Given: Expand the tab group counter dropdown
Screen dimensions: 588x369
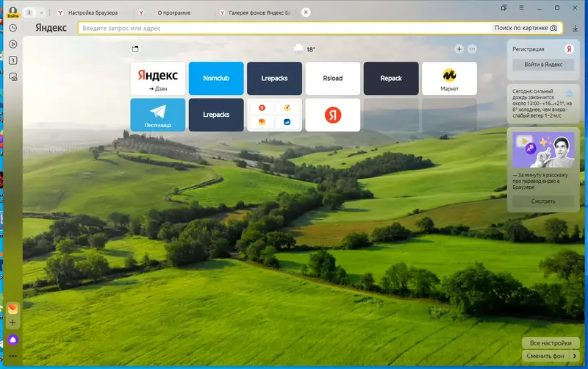Looking at the screenshot, I should pos(41,12).
